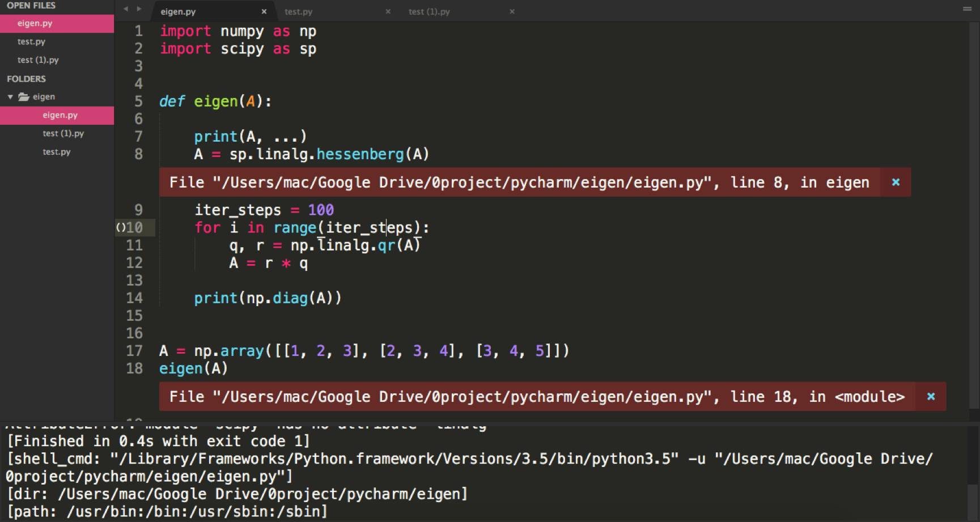Image resolution: width=980 pixels, height=522 pixels.
Task: Click the np.array definition line
Action: click(364, 351)
